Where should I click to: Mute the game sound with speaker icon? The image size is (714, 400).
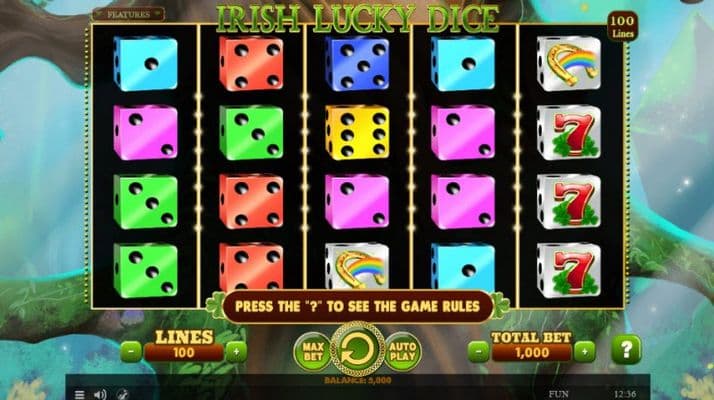[100, 395]
